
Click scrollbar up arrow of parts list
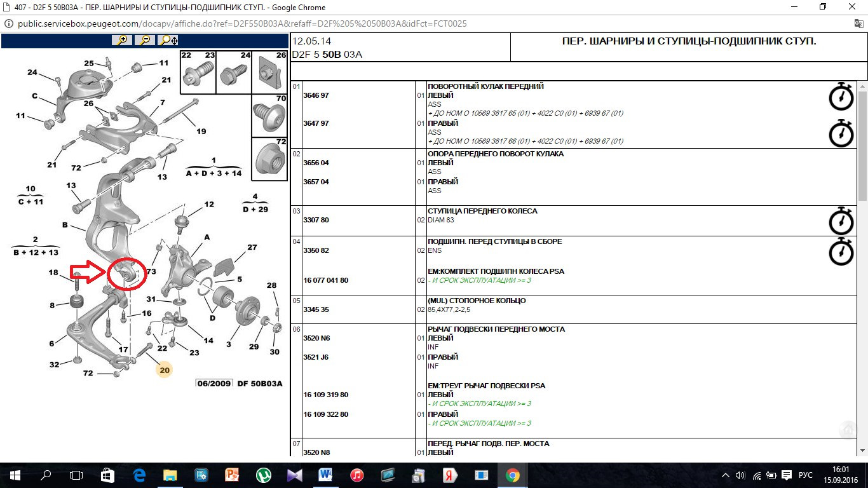pos(862,86)
